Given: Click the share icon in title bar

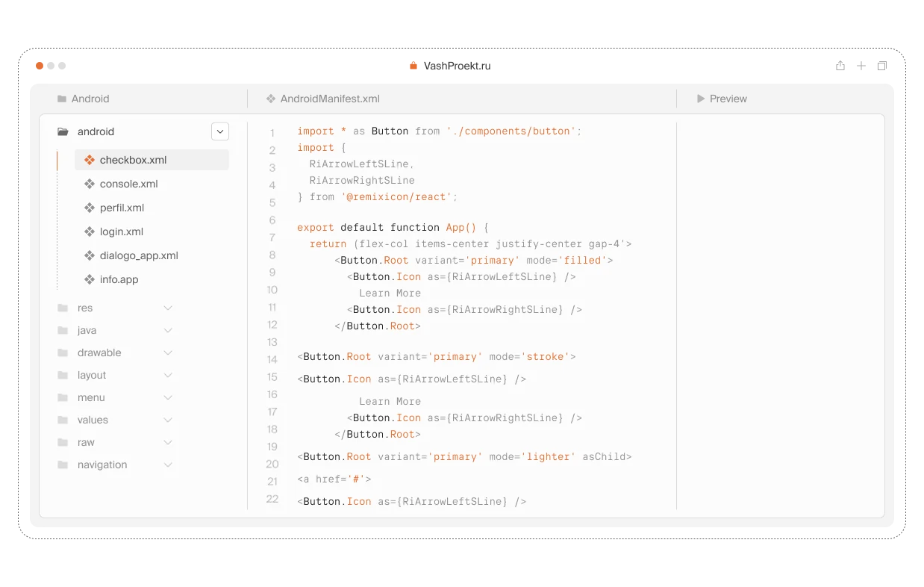Looking at the screenshot, I should pos(840,66).
